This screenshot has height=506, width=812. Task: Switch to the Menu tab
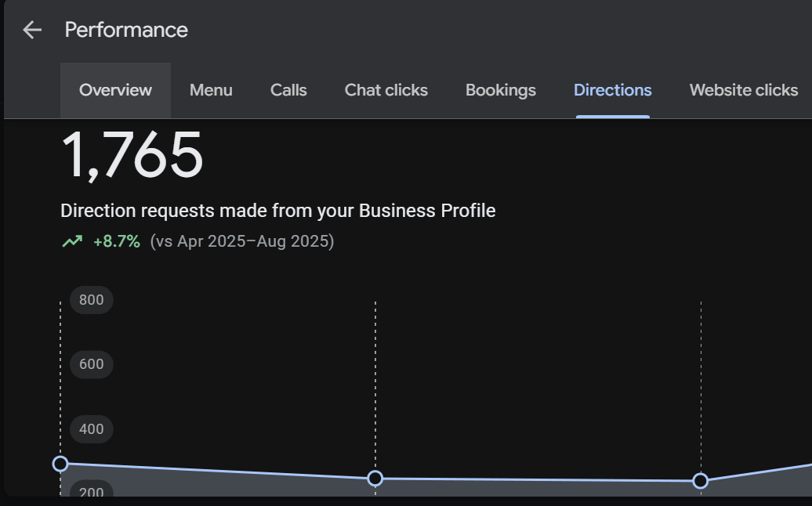point(211,90)
